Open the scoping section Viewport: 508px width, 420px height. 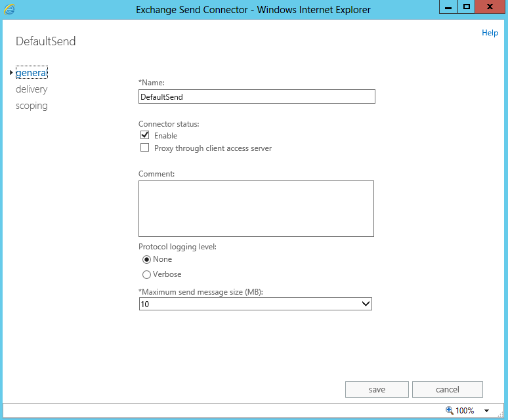click(x=32, y=106)
